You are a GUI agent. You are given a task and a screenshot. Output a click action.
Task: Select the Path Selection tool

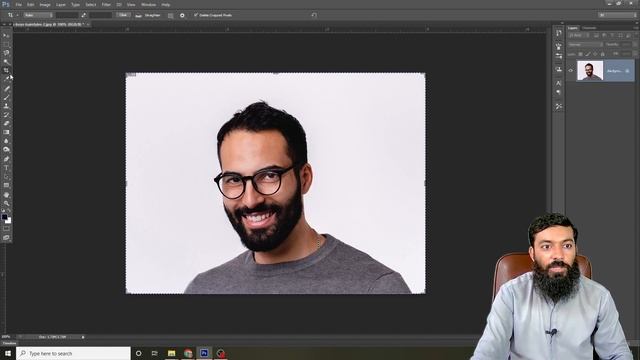pyautogui.click(x=6, y=176)
